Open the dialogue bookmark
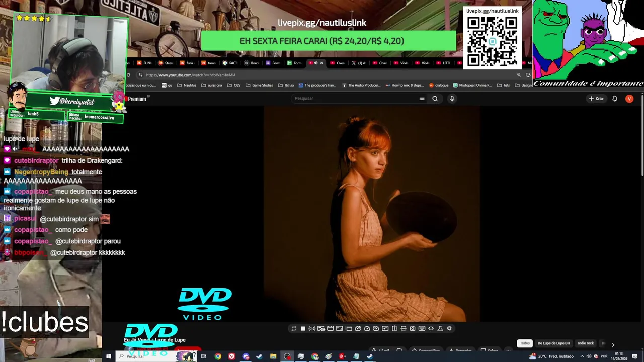Image resolution: width=644 pixels, height=362 pixels. coord(438,85)
